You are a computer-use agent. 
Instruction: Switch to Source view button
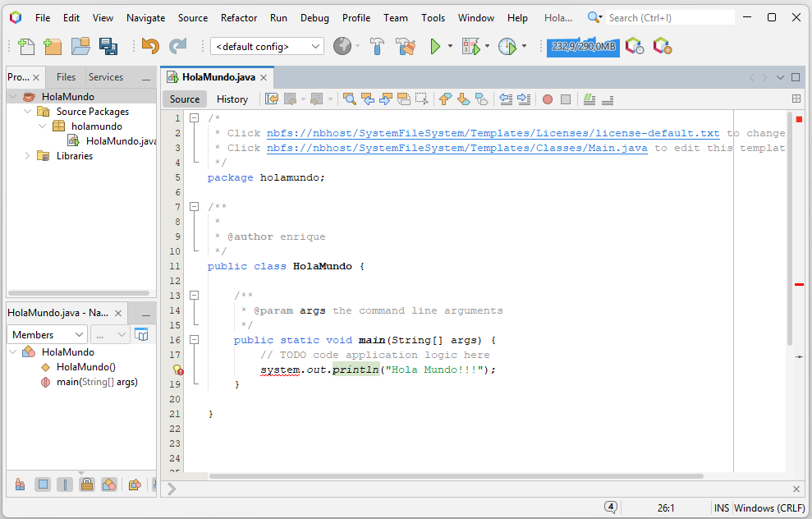[185, 99]
